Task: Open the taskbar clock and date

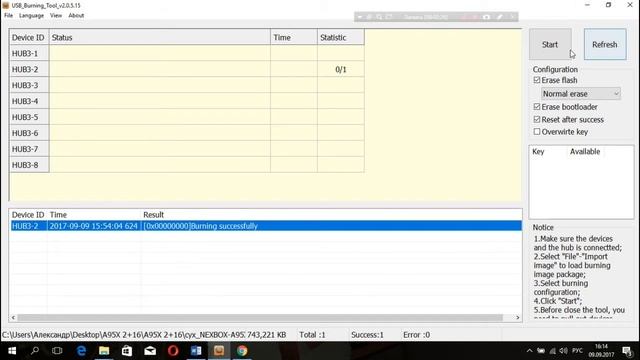Action: tap(601, 351)
